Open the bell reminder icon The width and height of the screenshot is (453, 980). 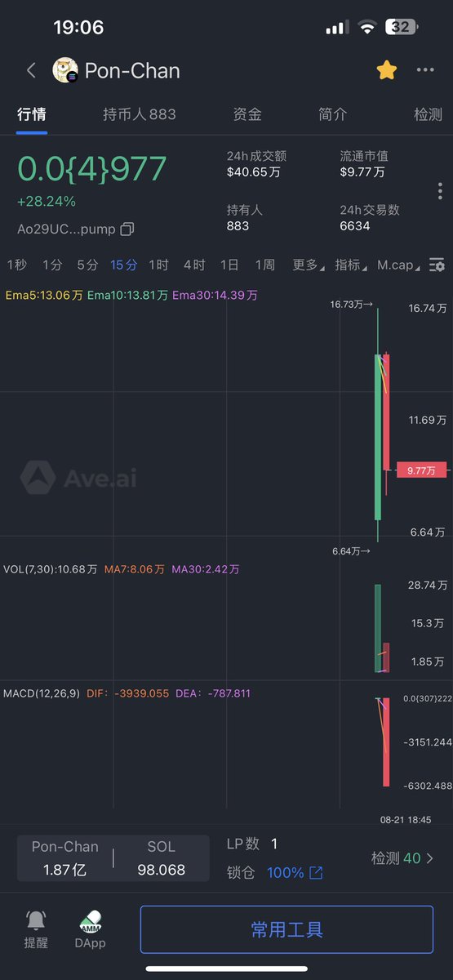point(36,920)
